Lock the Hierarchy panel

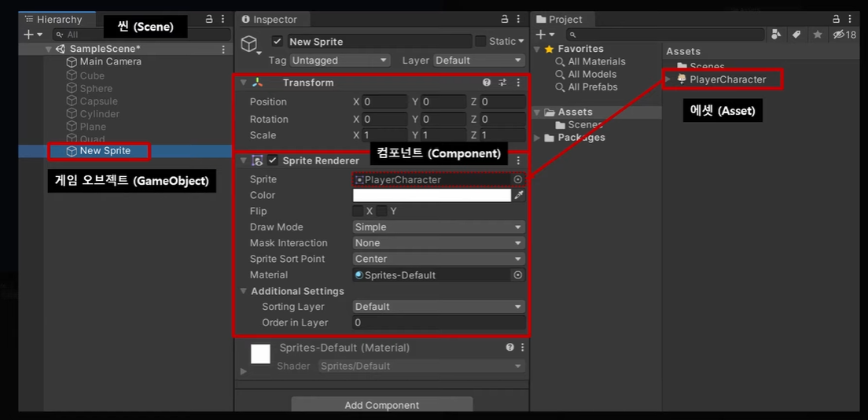[x=209, y=19]
